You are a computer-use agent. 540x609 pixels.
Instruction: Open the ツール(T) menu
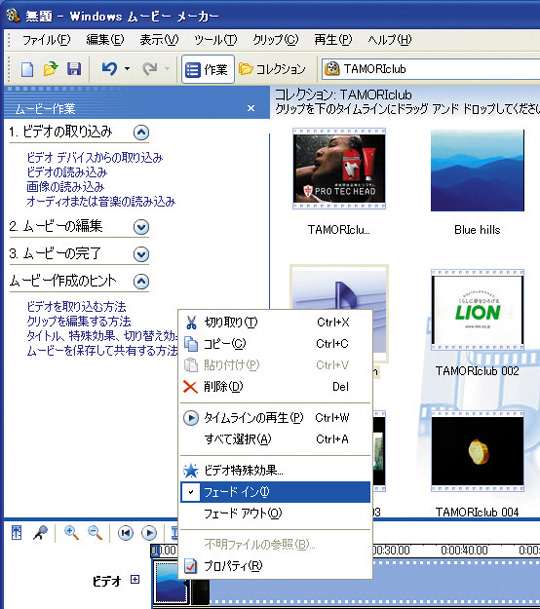[215, 40]
